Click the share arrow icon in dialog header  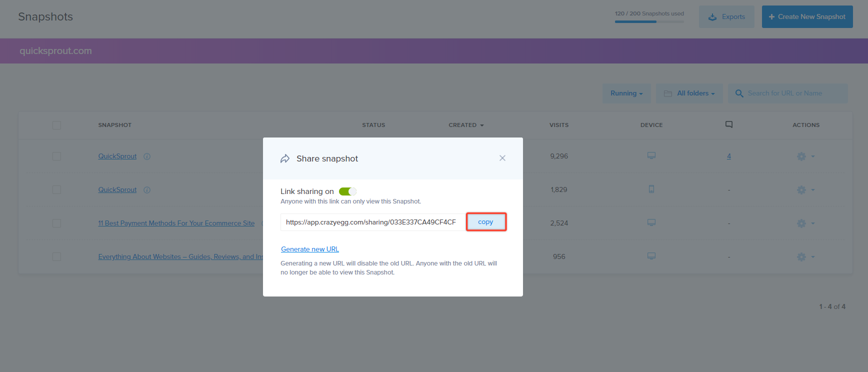point(285,158)
